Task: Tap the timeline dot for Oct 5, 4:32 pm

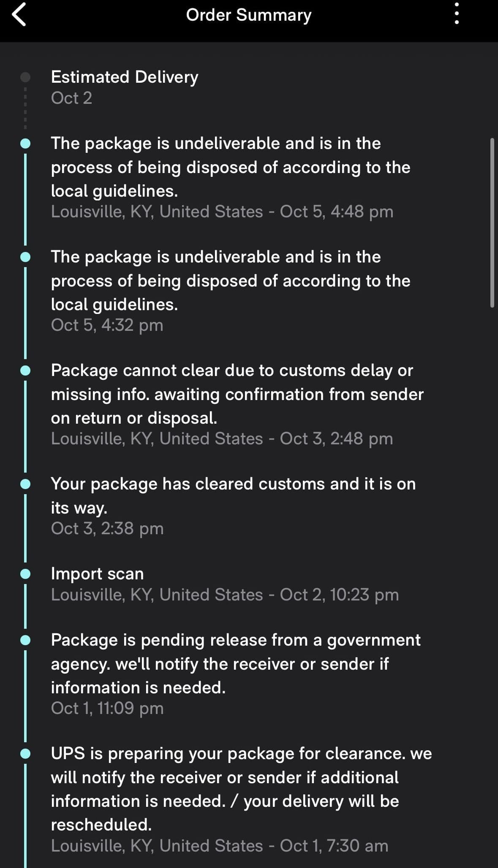Action: (x=25, y=257)
